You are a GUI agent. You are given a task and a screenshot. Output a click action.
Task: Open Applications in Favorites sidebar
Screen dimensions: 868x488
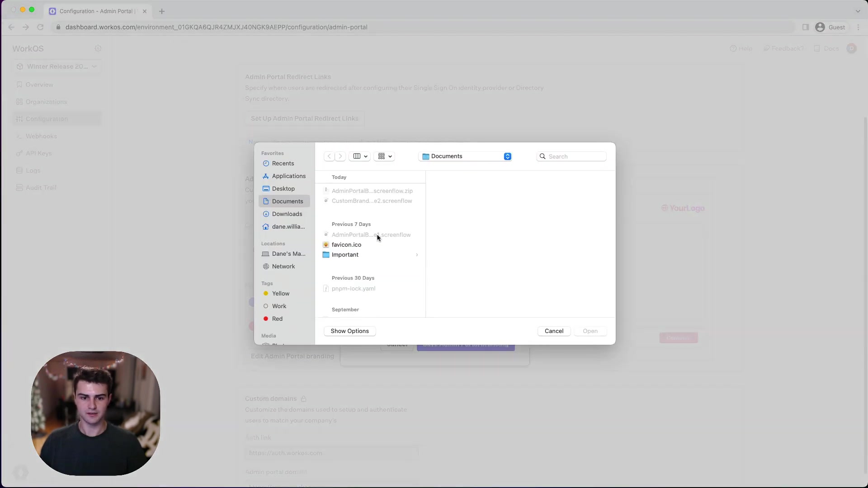pyautogui.click(x=288, y=176)
